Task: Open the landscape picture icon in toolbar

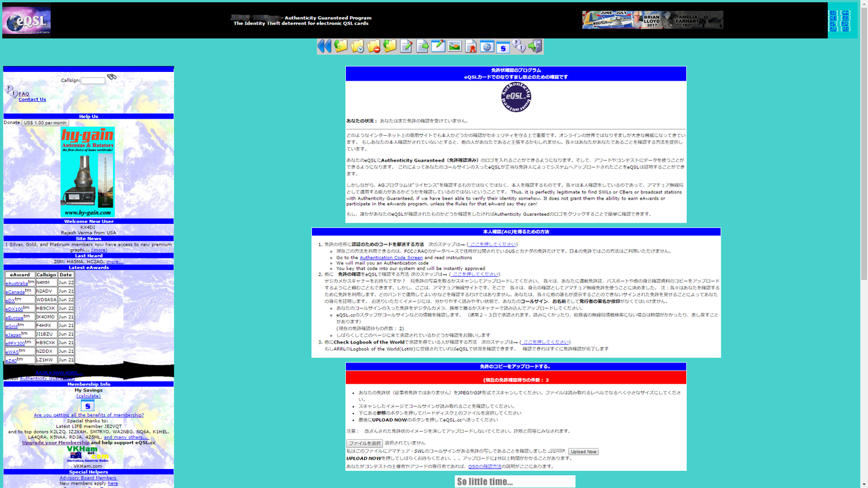Action: tap(454, 46)
